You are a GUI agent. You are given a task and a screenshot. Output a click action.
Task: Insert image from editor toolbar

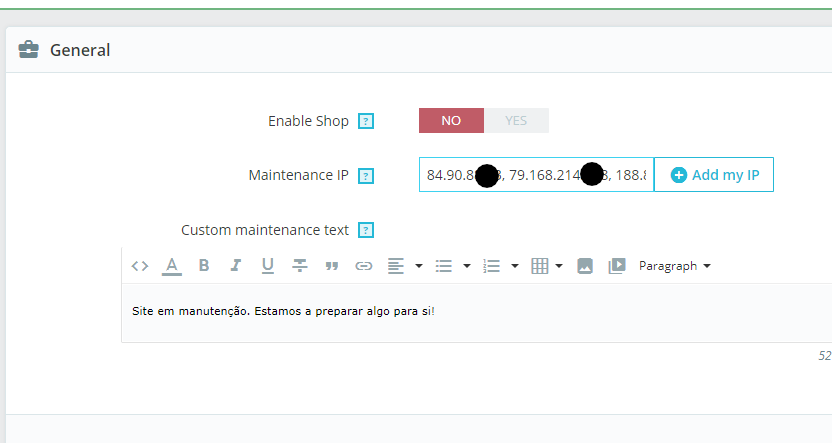tap(585, 266)
